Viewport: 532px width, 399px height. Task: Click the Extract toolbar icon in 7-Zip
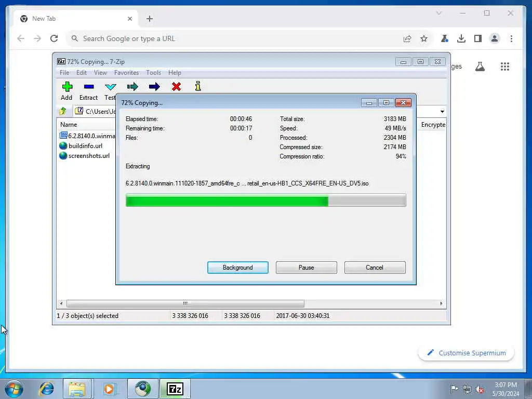coord(88,87)
